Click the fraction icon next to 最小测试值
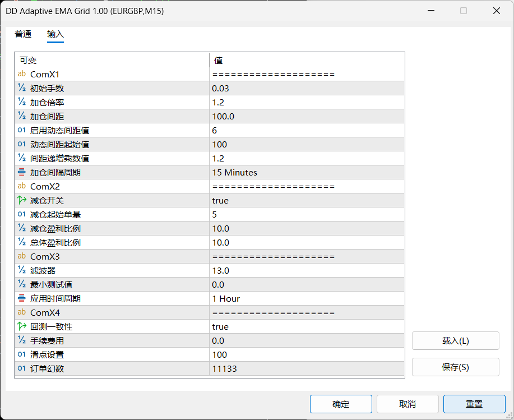The height and width of the screenshot is (420, 514). click(x=22, y=284)
